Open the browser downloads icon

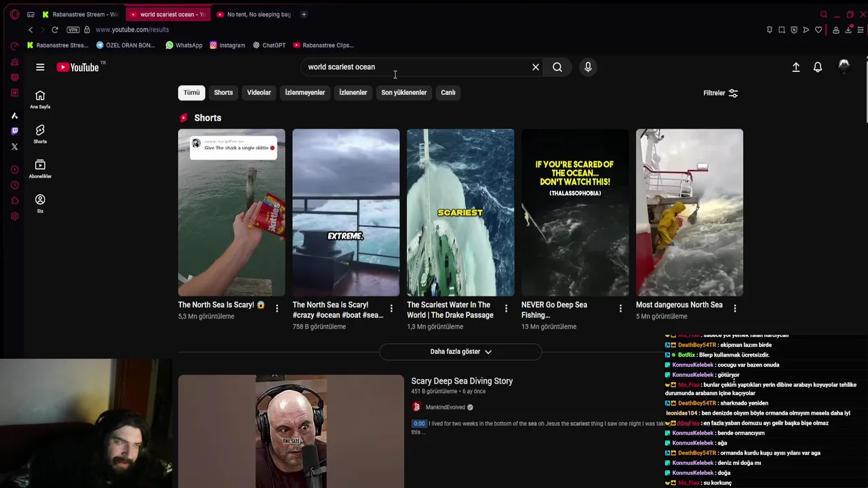(848, 30)
